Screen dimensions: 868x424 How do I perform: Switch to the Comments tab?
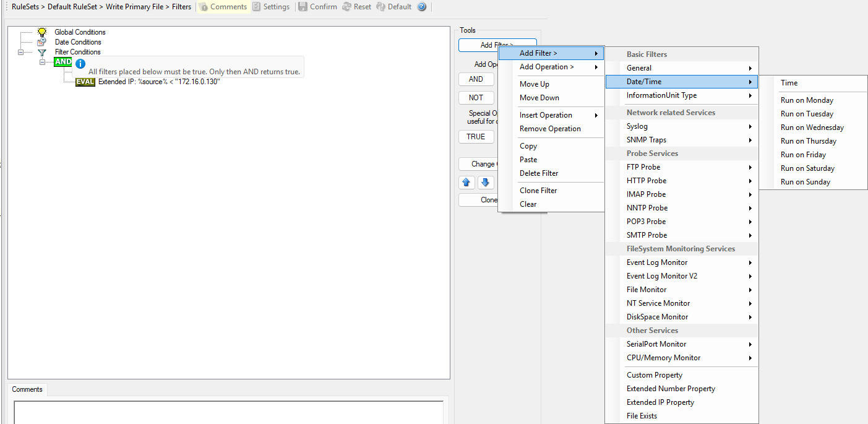point(27,389)
